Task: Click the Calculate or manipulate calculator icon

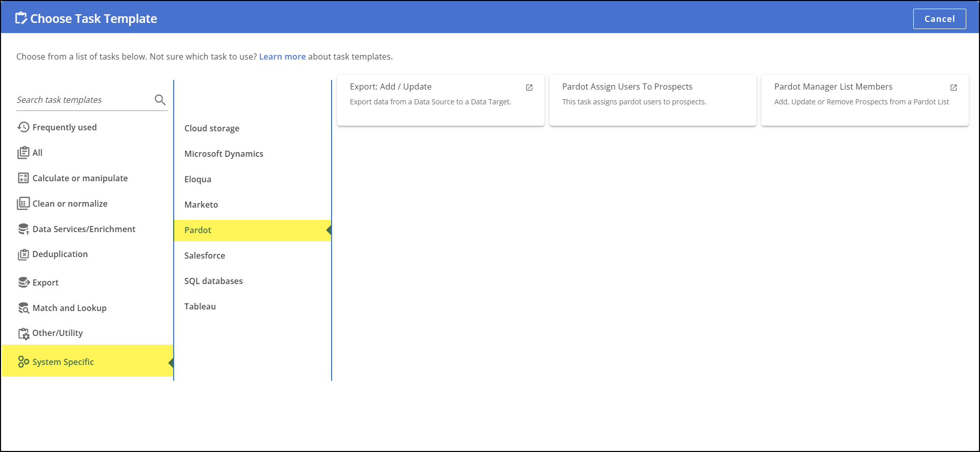Action: point(23,178)
